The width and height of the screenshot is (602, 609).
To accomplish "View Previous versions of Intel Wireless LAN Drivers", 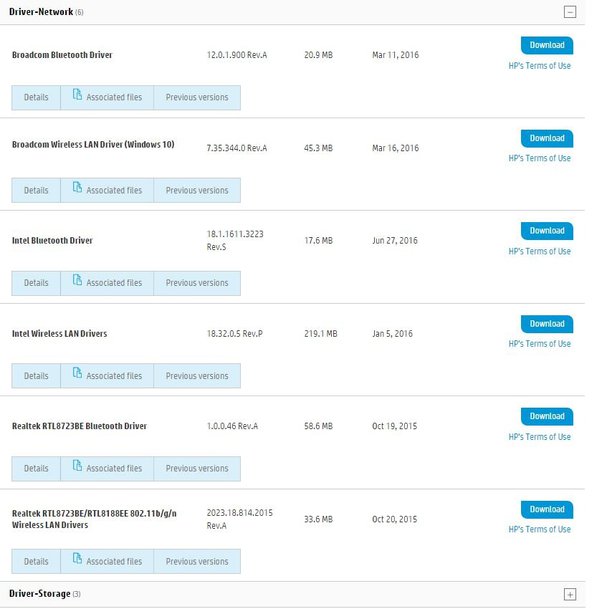I will pos(197,376).
